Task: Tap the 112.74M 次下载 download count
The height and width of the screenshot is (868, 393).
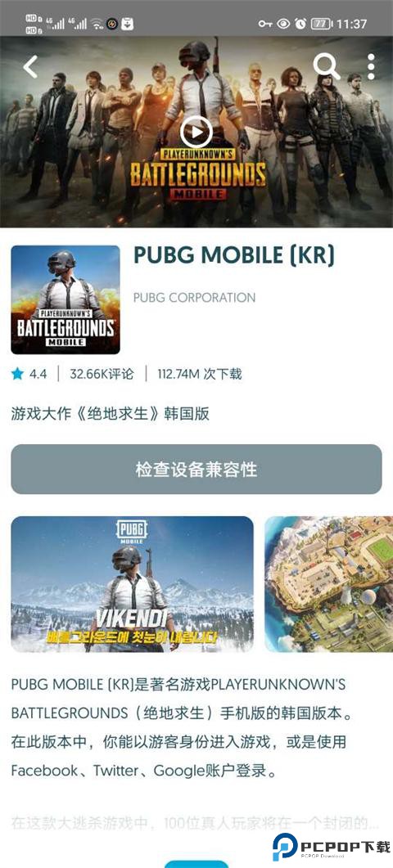Action: coord(200,374)
